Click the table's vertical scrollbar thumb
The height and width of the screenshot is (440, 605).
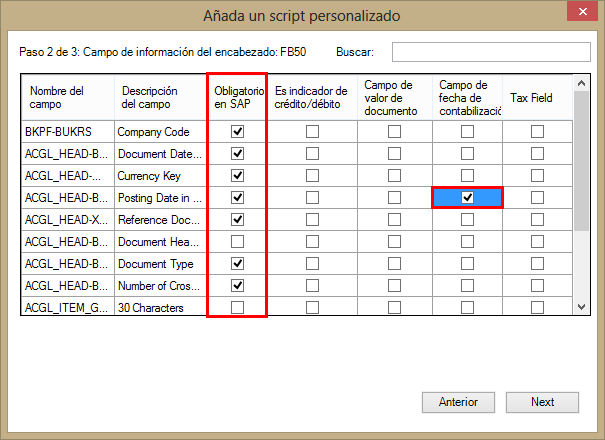point(581,161)
